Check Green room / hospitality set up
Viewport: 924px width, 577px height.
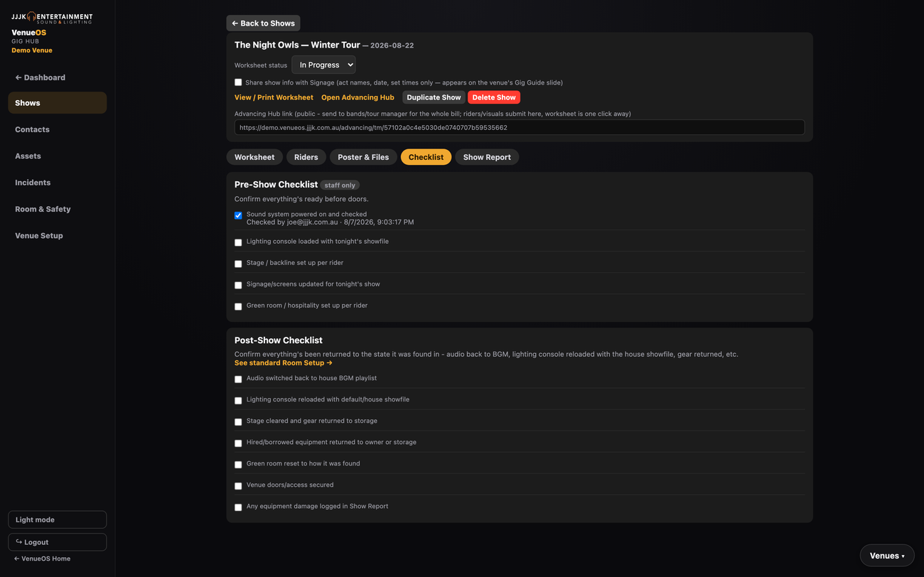coord(238,306)
